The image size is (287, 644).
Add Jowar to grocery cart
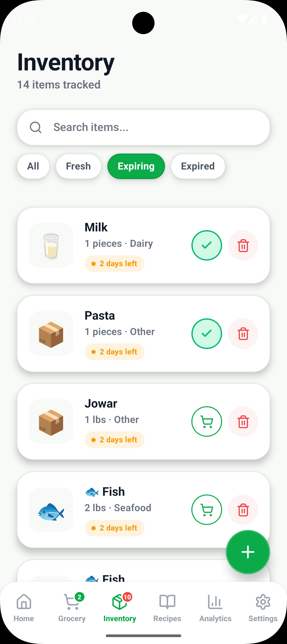click(206, 421)
